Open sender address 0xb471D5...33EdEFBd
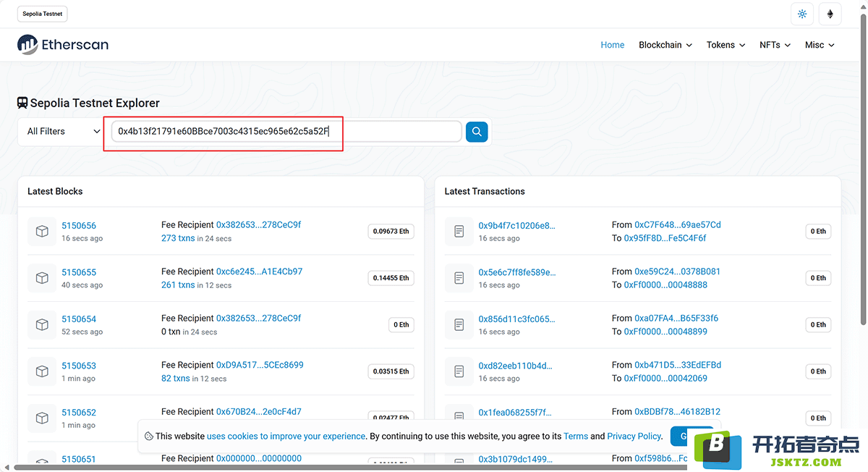The width and height of the screenshot is (868, 472). pos(678,365)
